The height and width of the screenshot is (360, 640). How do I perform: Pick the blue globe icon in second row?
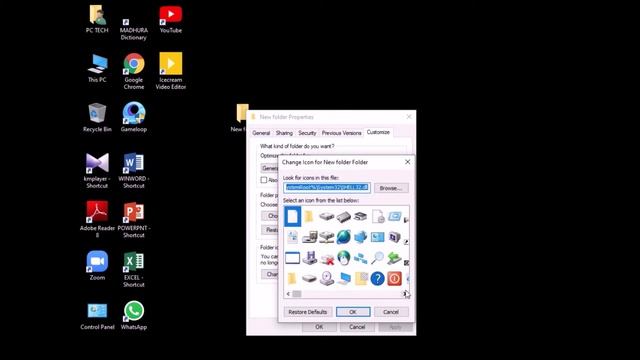click(344, 237)
